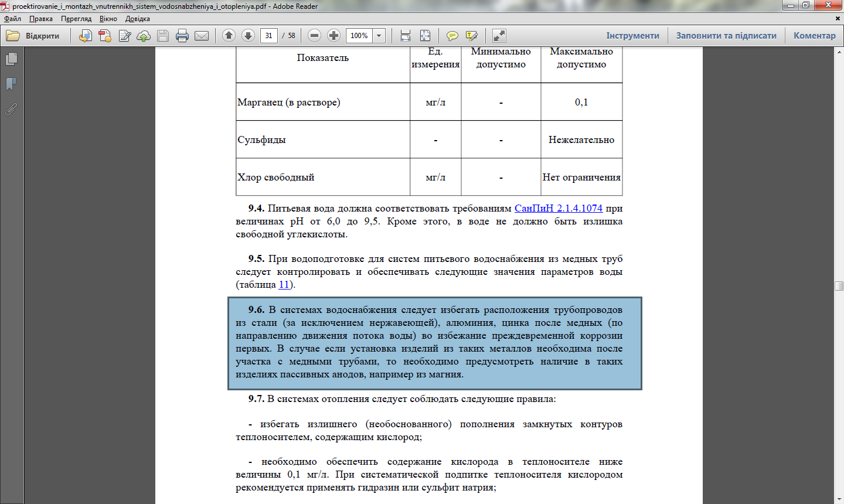844x504 pixels.
Task: Follow the СанПиН 2.1.4.1074 link
Action: pos(559,208)
